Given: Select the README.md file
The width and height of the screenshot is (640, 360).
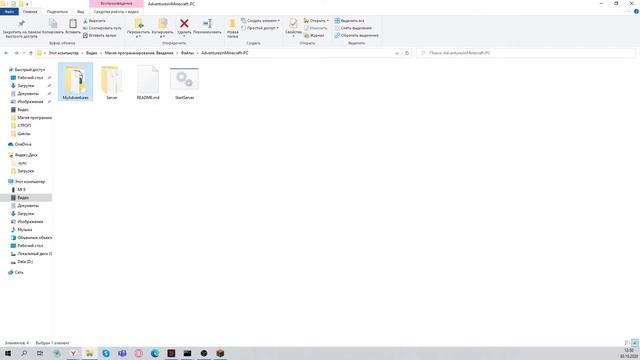Looking at the screenshot, I should pos(148,82).
